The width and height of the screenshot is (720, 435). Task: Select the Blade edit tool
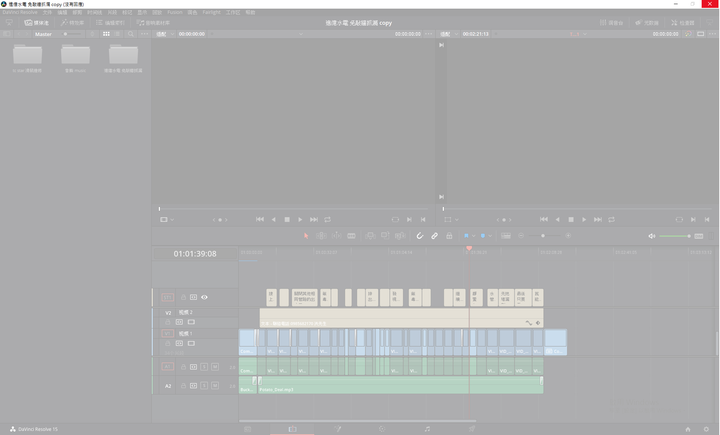351,236
